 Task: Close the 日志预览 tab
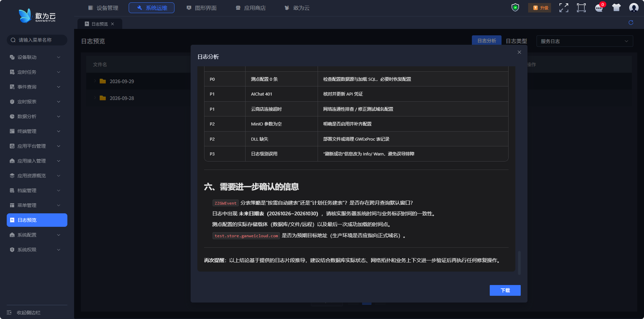click(112, 24)
